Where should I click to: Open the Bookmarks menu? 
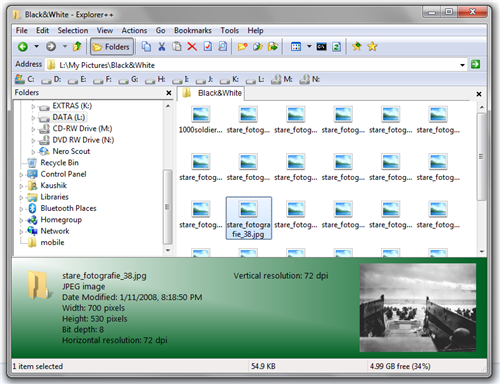[x=193, y=30]
